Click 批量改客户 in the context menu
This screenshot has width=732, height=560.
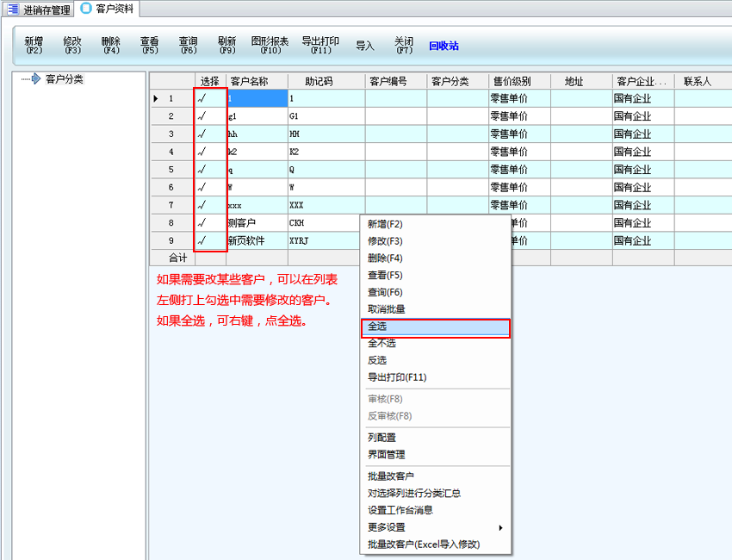pyautogui.click(x=391, y=476)
